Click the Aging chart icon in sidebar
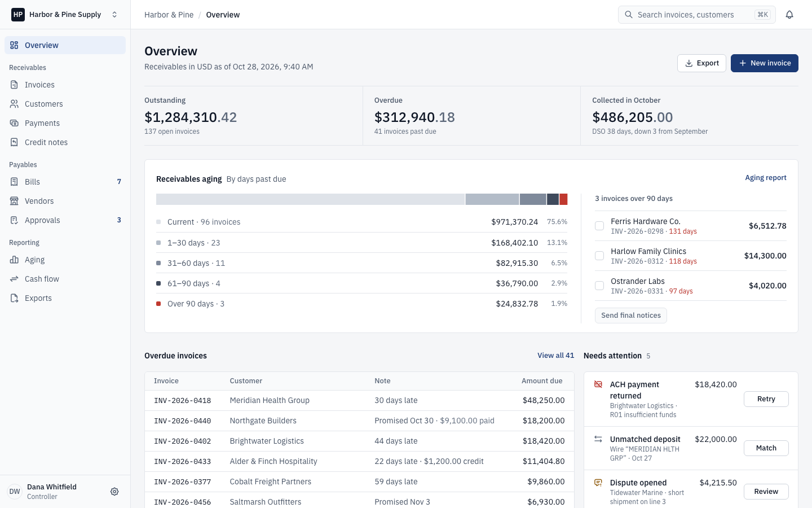The image size is (812, 508). (x=14, y=260)
